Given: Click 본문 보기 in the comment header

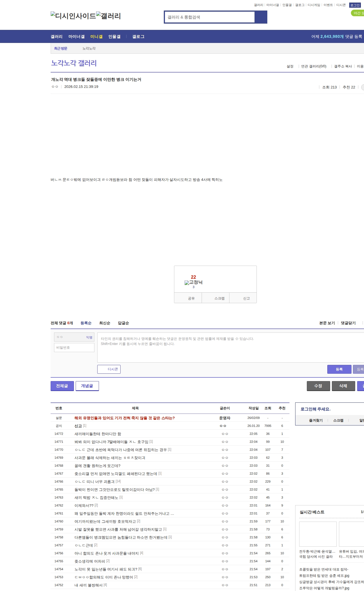Looking at the screenshot, I should pyautogui.click(x=327, y=323).
